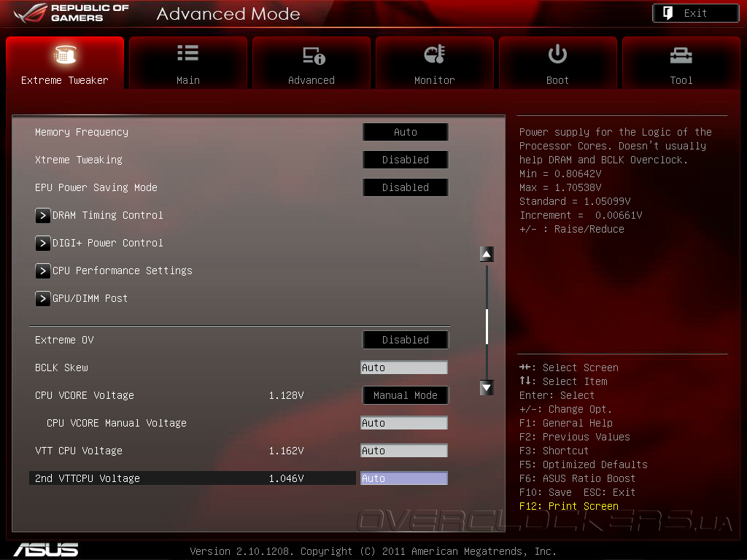
Task: Click the Advanced tab monitor-info icon
Action: (314, 55)
